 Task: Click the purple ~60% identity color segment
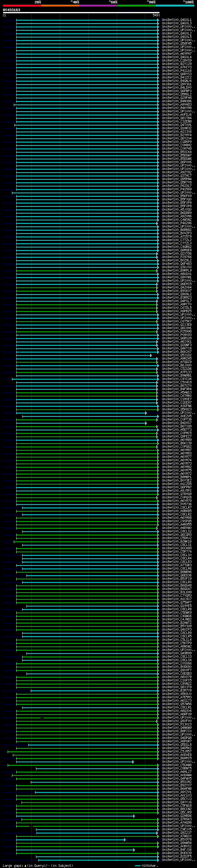pyautogui.click(x=99, y=6)
